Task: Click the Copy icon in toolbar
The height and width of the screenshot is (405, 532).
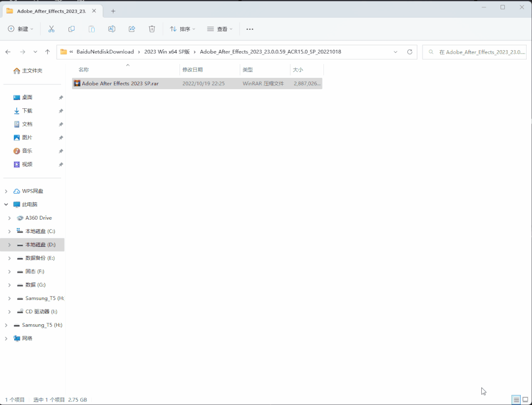Action: 71,29
